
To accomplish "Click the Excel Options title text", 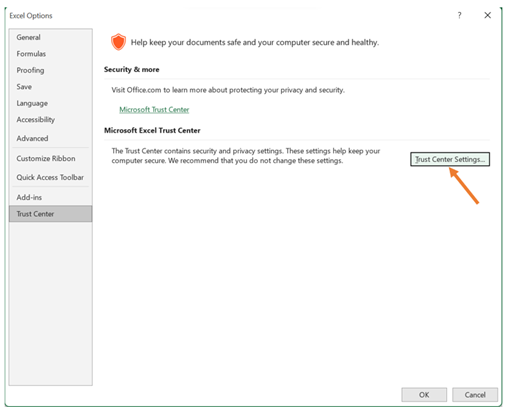I will click(x=31, y=16).
